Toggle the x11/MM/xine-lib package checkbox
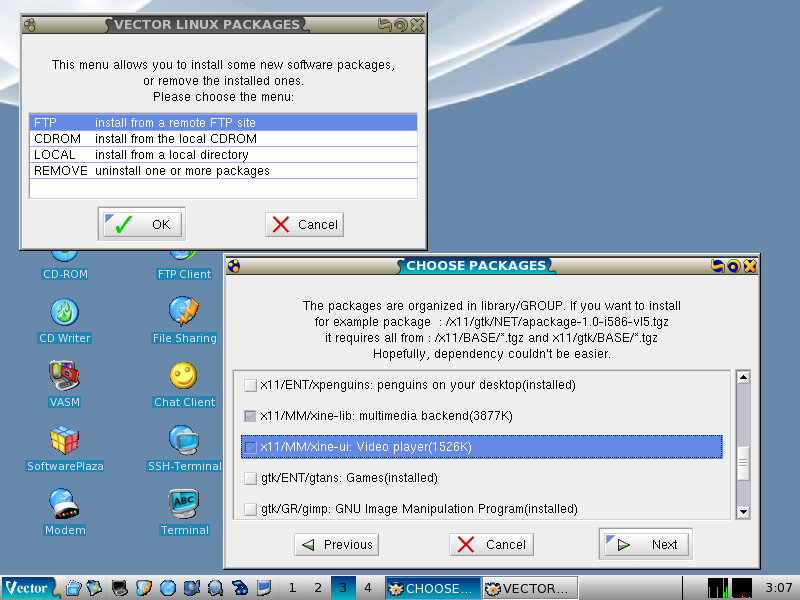 [250, 416]
